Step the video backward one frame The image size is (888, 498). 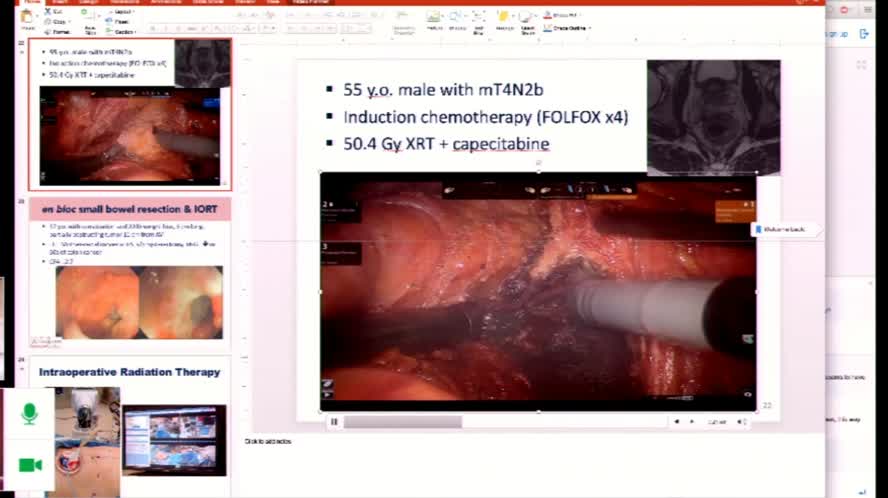pos(676,422)
